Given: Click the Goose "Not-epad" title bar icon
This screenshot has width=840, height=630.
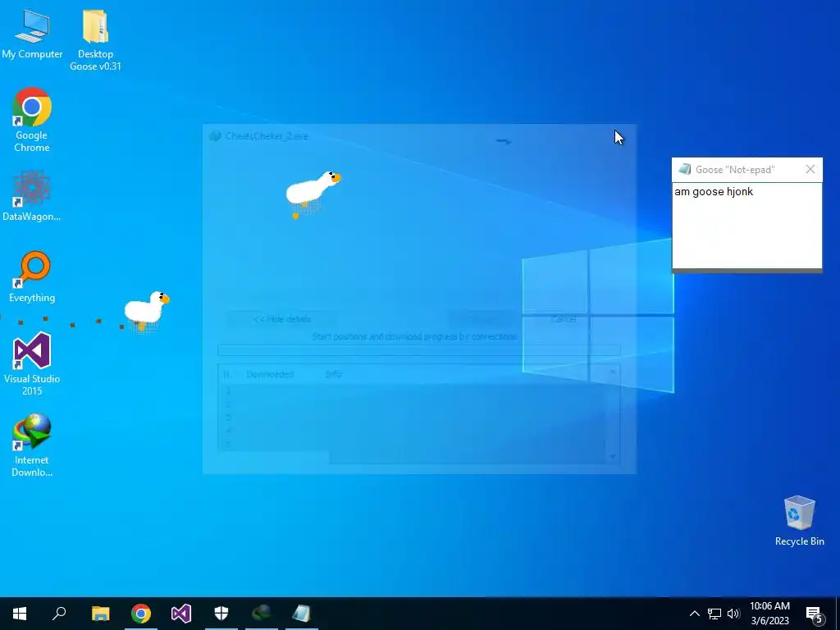Looking at the screenshot, I should pos(684,169).
